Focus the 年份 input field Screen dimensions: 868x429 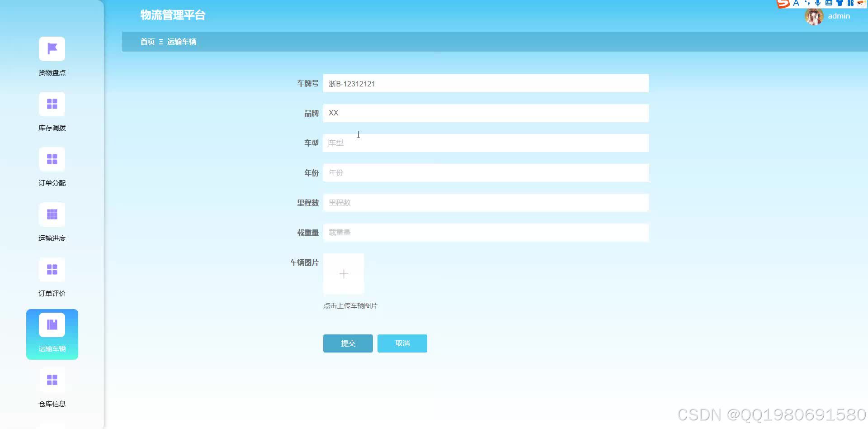486,173
